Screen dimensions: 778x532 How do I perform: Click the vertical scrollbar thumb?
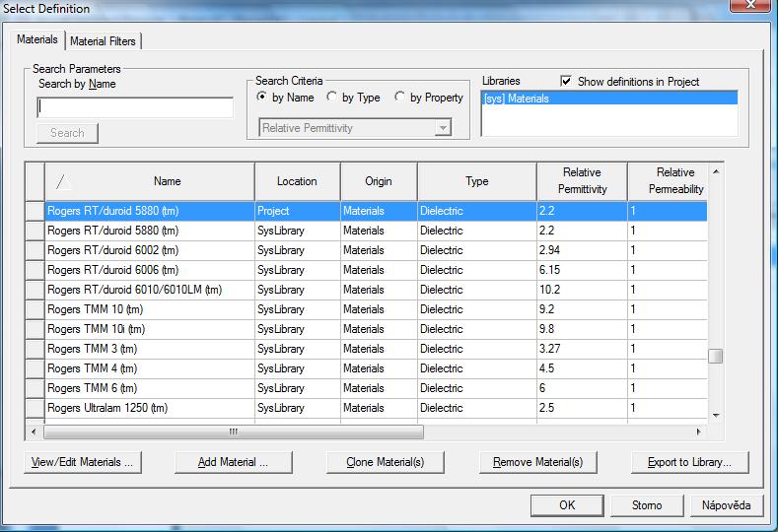click(x=716, y=356)
